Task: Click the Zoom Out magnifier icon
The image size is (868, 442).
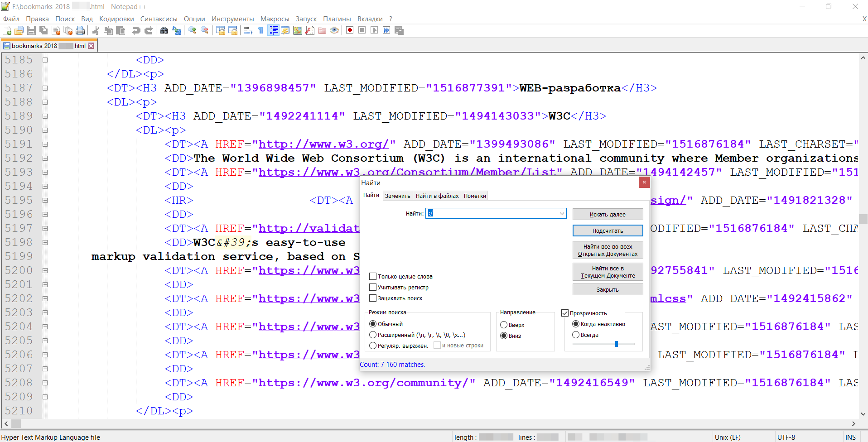Action: 204,30
